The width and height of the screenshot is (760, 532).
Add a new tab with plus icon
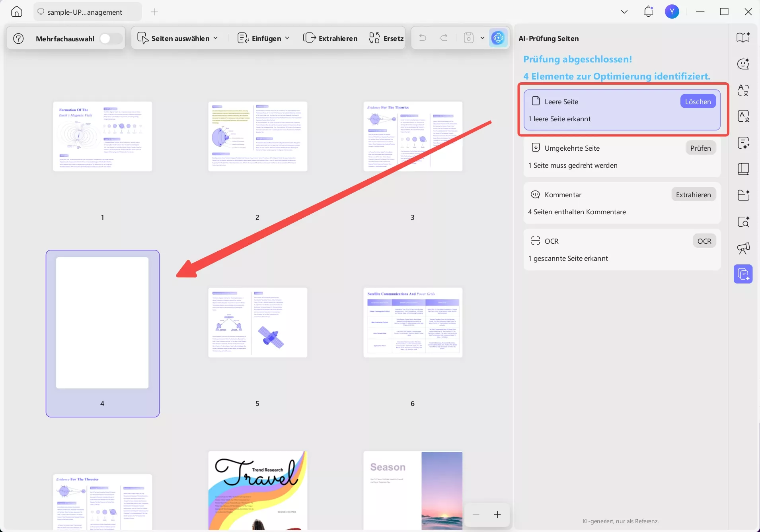[154, 12]
